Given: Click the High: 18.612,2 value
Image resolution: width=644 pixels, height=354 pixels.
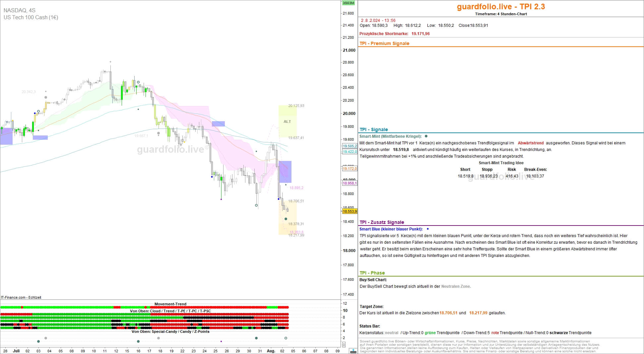Looking at the screenshot, I should point(407,25).
